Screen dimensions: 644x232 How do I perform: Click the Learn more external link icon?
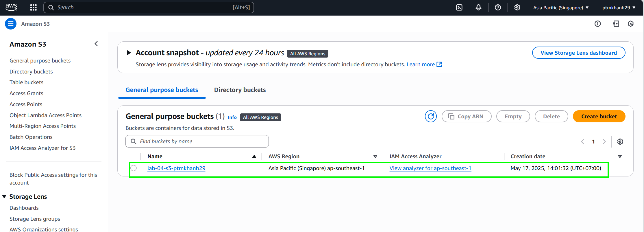(x=439, y=64)
